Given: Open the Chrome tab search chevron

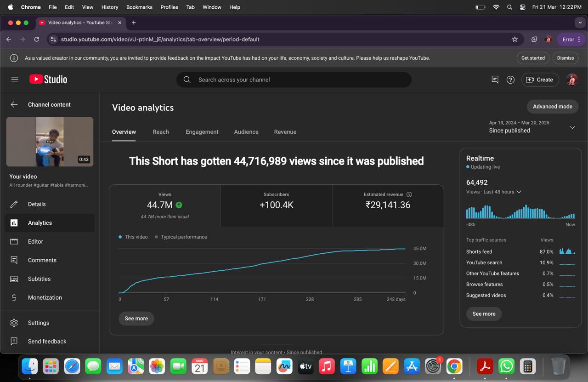Looking at the screenshot, I should point(580,23).
